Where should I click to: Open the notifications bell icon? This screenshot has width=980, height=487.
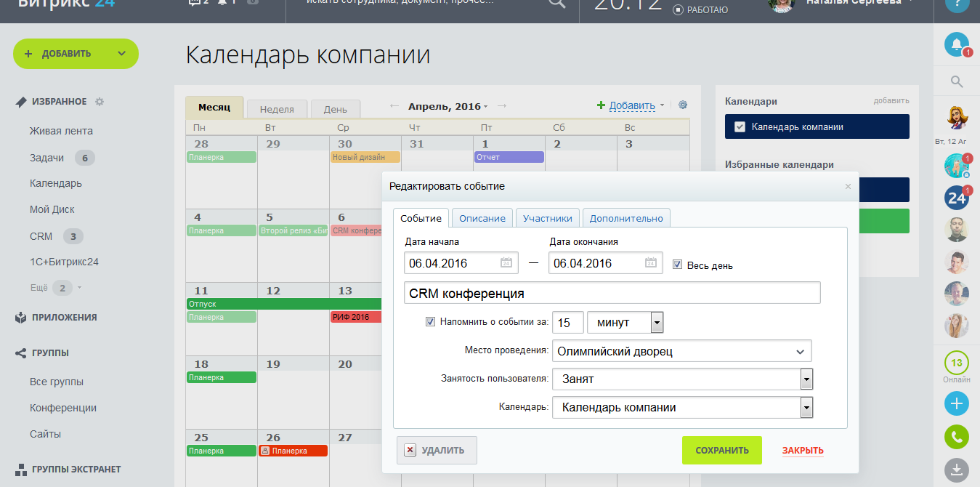(956, 45)
